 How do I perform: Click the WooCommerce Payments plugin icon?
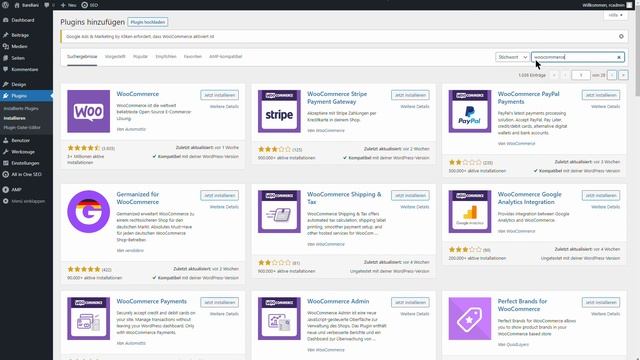89,318
